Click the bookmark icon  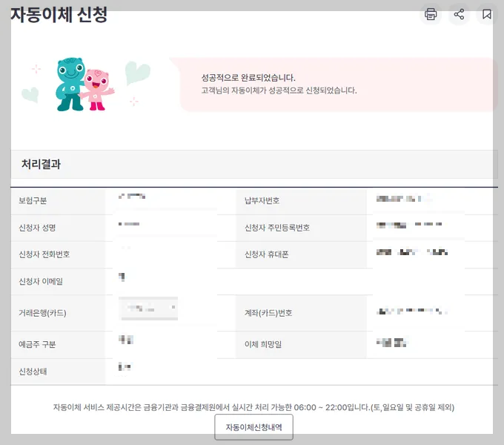pyautogui.click(x=487, y=14)
